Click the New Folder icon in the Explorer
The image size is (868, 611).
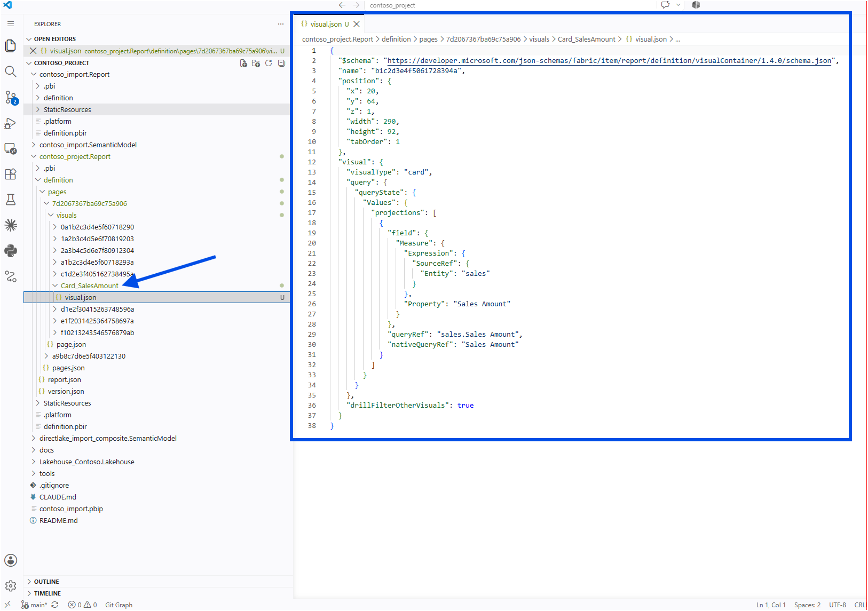pos(256,63)
